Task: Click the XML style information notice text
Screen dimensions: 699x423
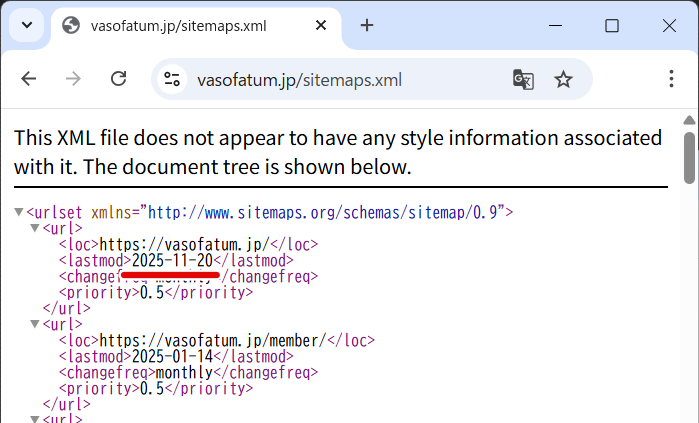Action: tap(338, 152)
